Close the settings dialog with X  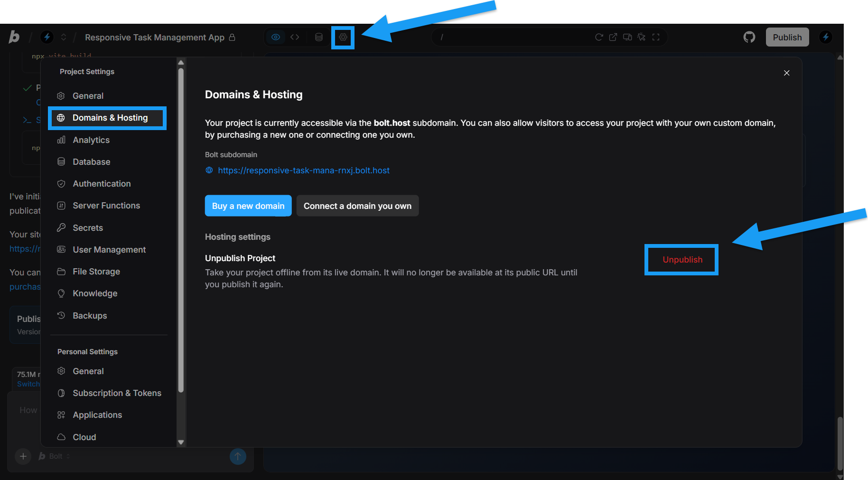point(787,73)
